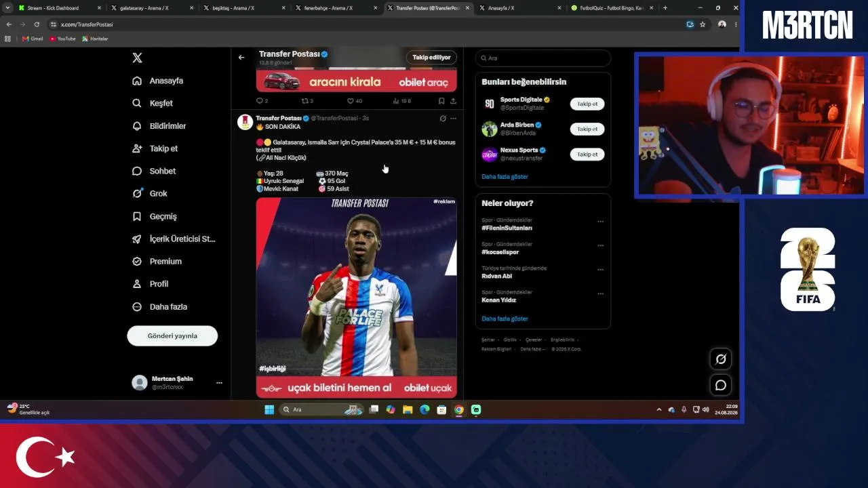Bookmark this page with the star icon
This screenshot has height=488, width=868.
coord(703,24)
